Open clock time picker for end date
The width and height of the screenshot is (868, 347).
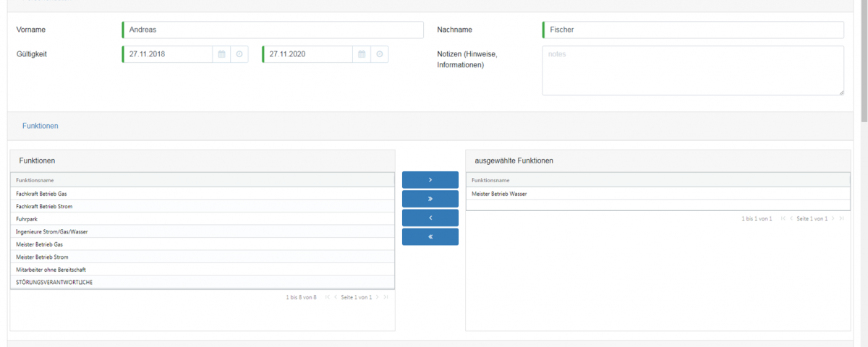(x=380, y=54)
